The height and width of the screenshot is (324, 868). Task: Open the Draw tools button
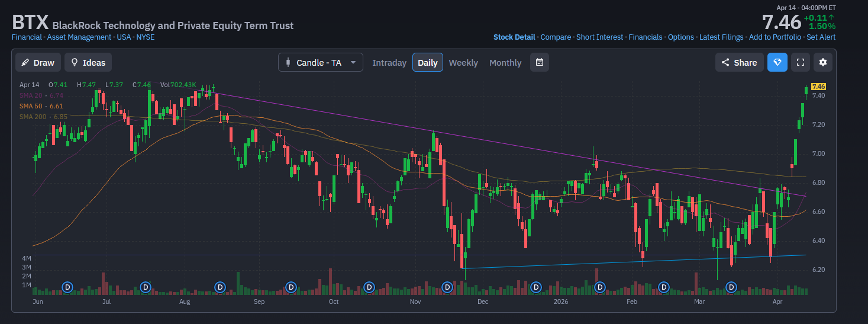pos(38,62)
